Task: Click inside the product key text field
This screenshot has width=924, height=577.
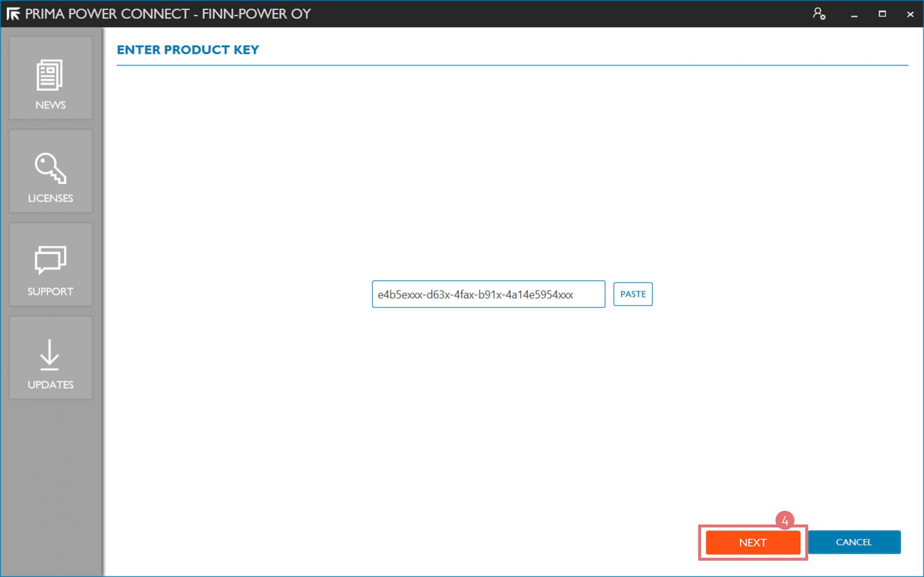Action: (x=488, y=294)
